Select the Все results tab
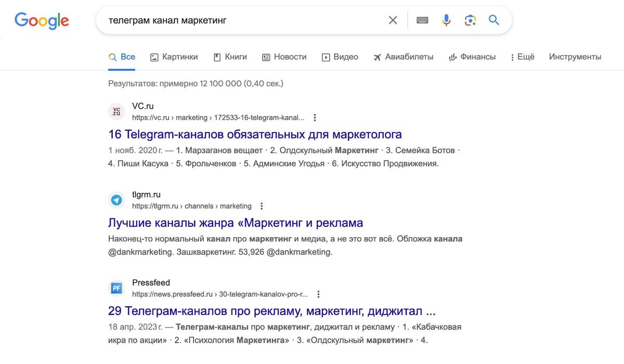This screenshot has width=624, height=364. [122, 57]
